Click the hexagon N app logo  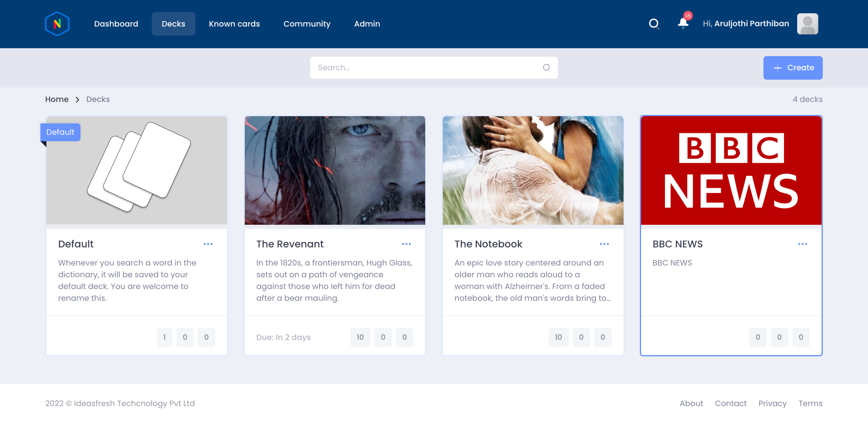point(57,24)
